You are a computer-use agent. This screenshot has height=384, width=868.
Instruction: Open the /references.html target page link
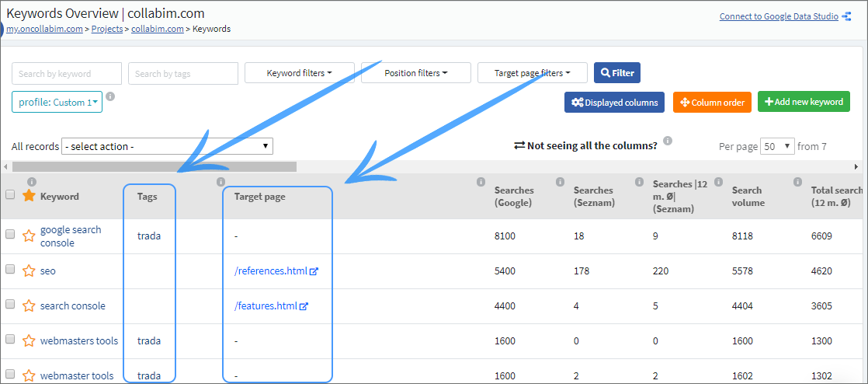270,271
